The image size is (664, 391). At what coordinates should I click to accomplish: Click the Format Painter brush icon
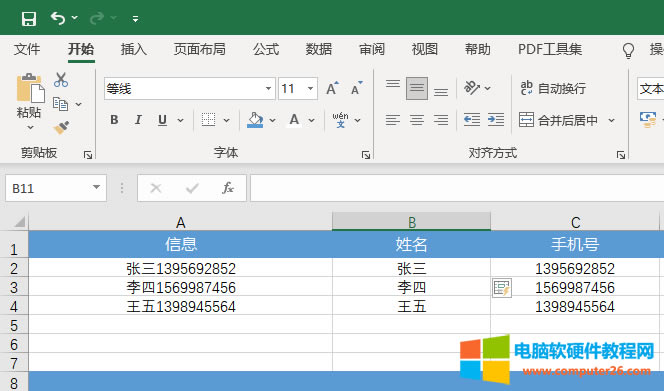61,127
